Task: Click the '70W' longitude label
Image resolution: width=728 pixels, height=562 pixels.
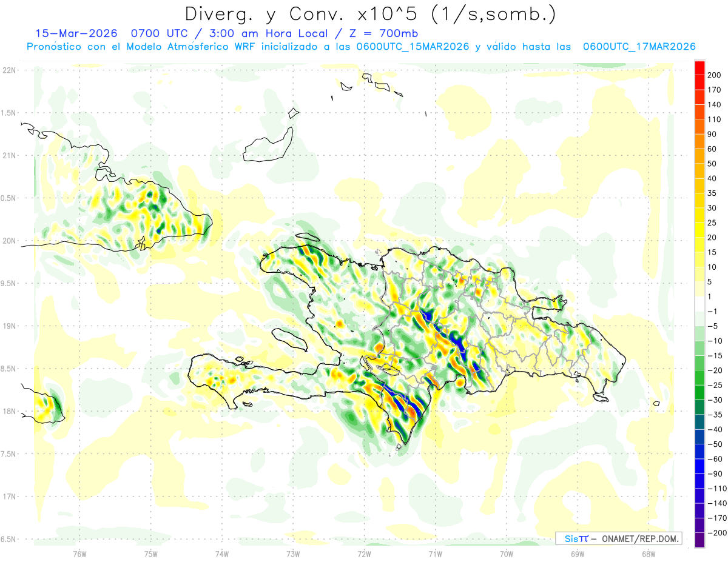Action: click(x=506, y=554)
